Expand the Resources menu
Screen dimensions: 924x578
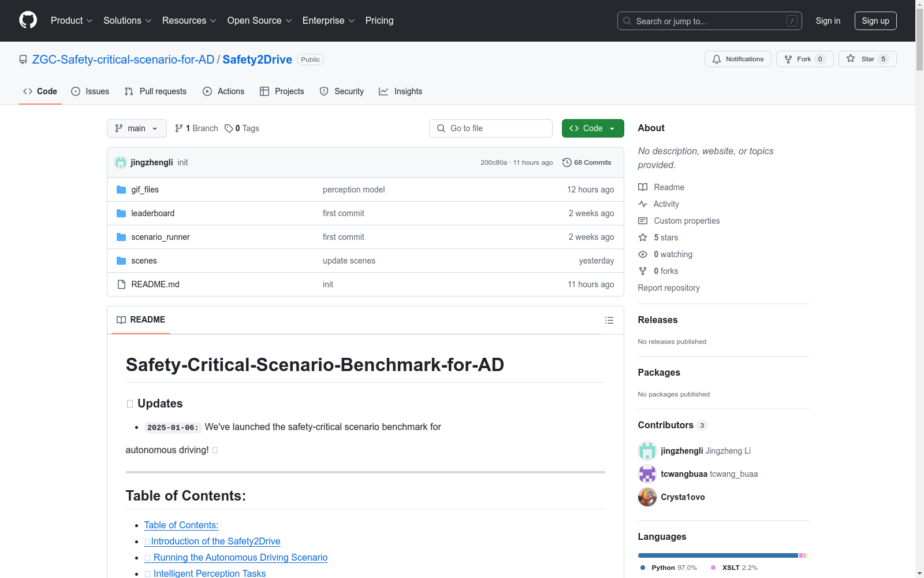189,21
